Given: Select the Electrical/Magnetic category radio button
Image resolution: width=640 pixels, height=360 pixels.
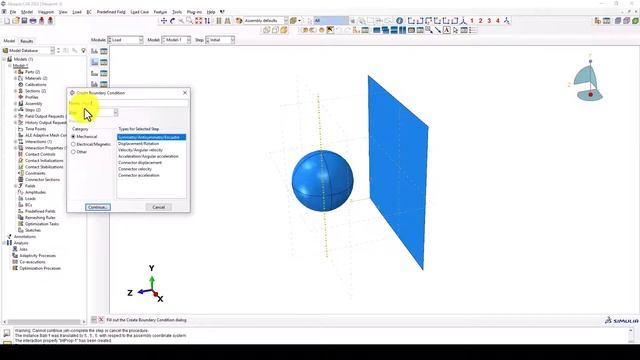Looking at the screenshot, I should 73,144.
